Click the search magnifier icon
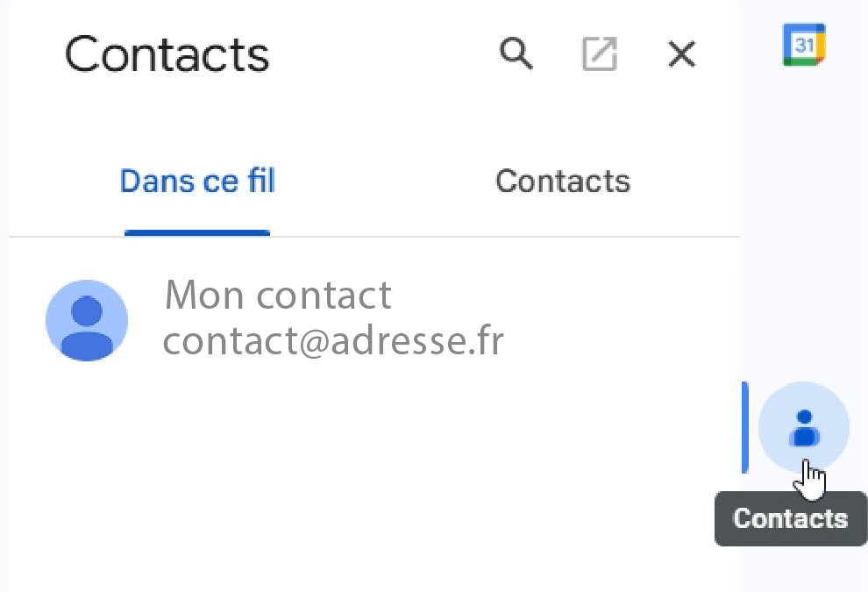The width and height of the screenshot is (868, 592). point(516,54)
